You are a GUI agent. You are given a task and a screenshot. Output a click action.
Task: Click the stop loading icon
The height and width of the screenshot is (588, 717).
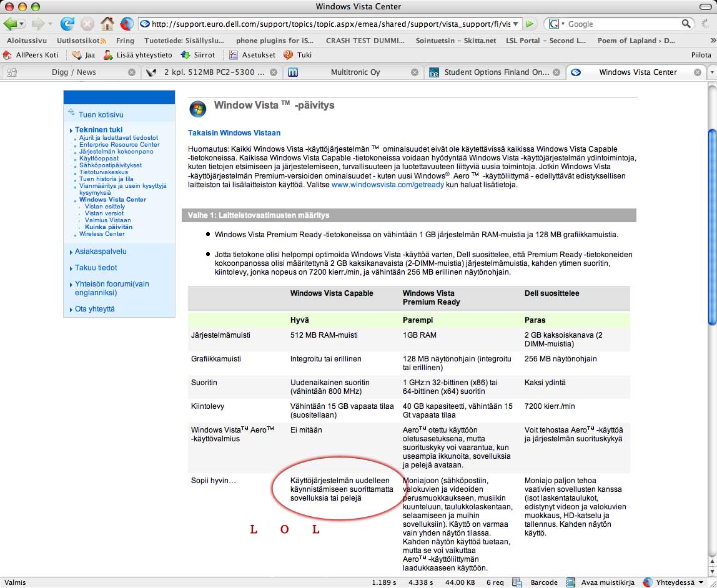point(87,24)
